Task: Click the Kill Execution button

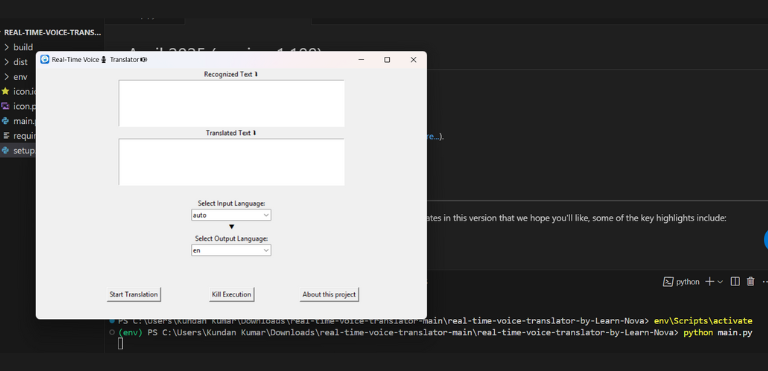Action: [232, 295]
